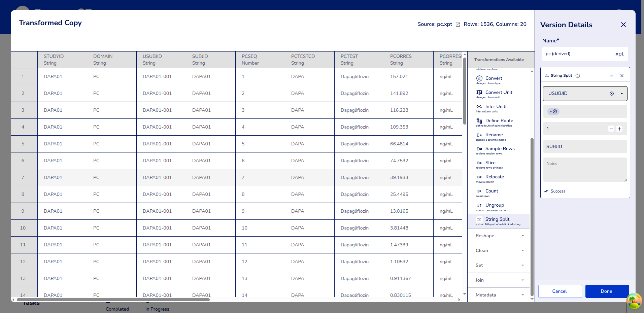Collapse the String Split card

coord(611,76)
